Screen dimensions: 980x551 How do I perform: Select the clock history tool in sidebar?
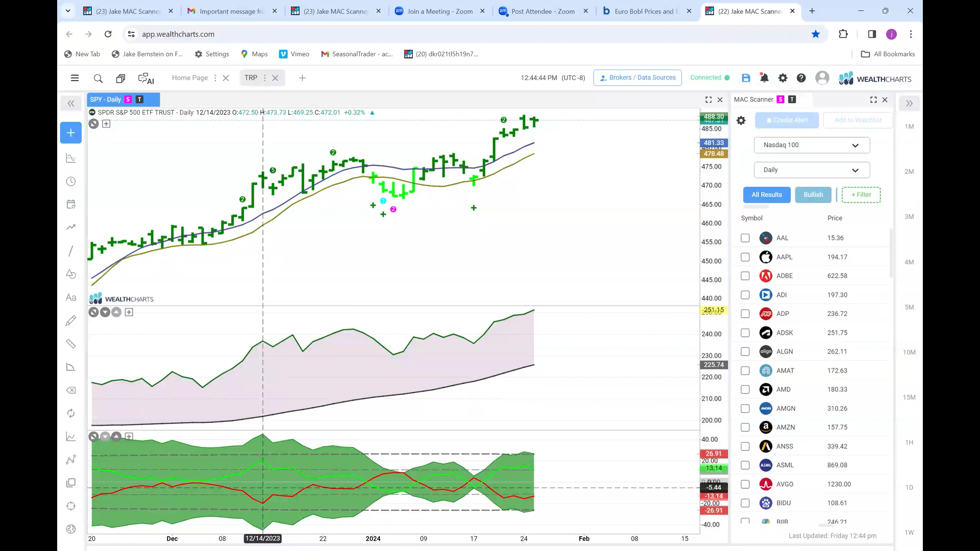pyautogui.click(x=71, y=182)
